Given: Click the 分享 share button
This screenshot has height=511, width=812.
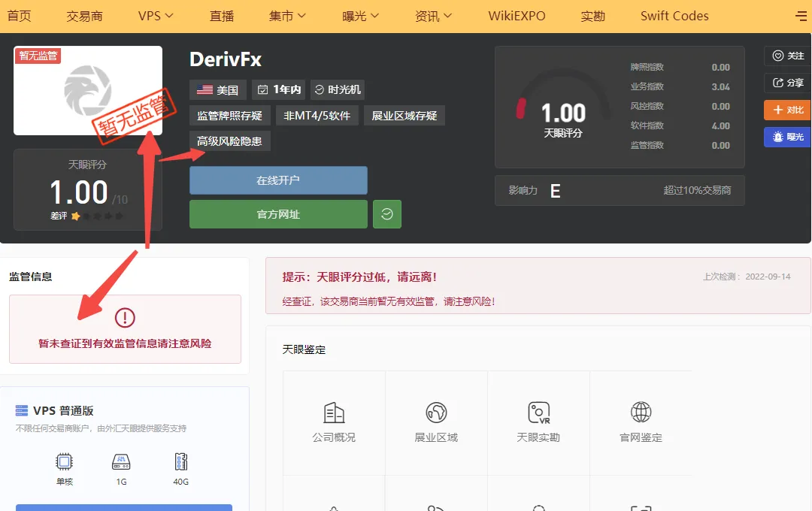Looking at the screenshot, I should (x=788, y=83).
